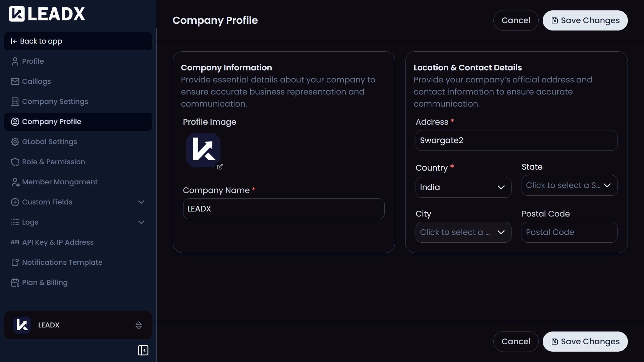
Task: Switch to Company Profile in sidebar
Action: tap(52, 121)
